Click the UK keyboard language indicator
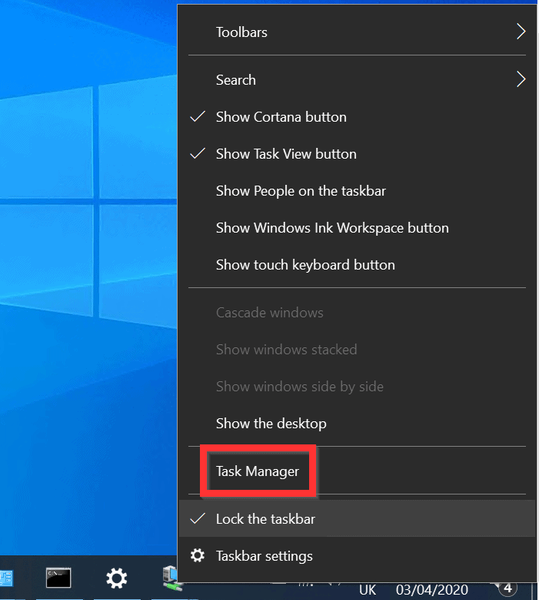 click(368, 590)
